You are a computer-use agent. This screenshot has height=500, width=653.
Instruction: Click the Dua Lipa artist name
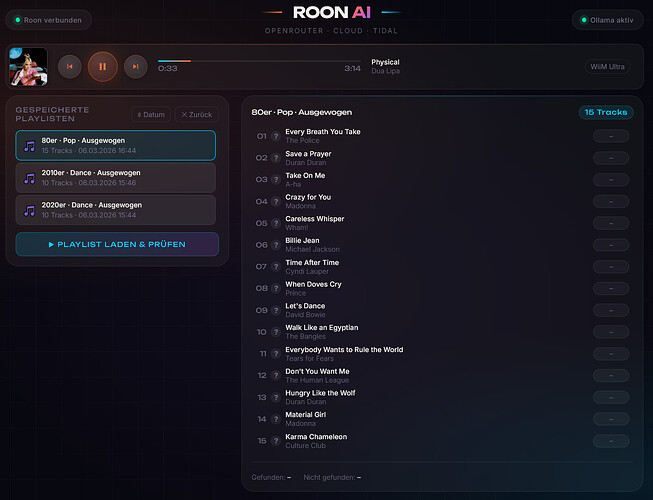pyautogui.click(x=385, y=71)
